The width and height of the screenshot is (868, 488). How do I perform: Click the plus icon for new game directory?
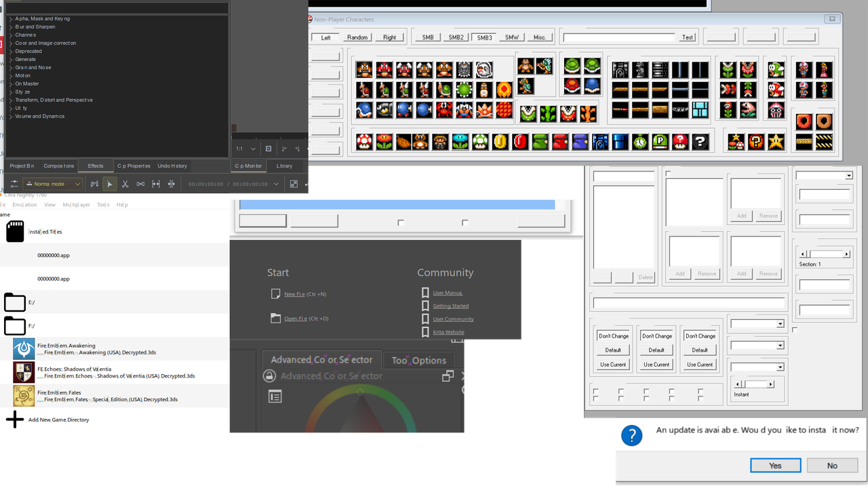pos(15,420)
